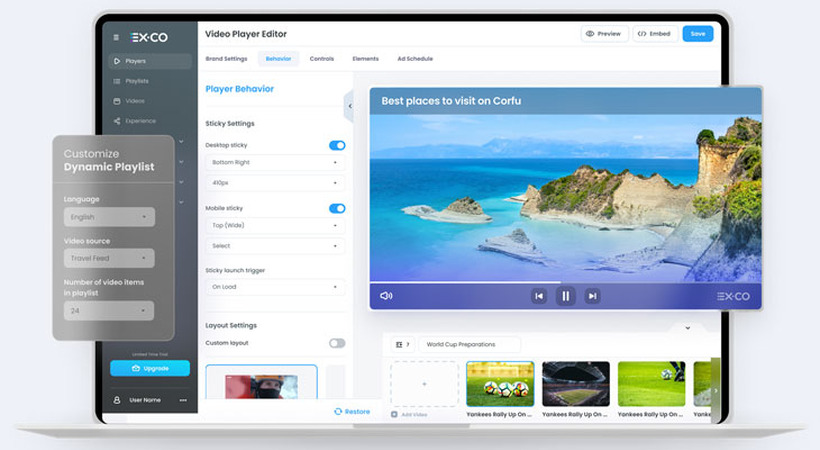Viewport: 820px width, 450px height.
Task: Switch to the Ad Schedule tab
Action: [x=415, y=59]
